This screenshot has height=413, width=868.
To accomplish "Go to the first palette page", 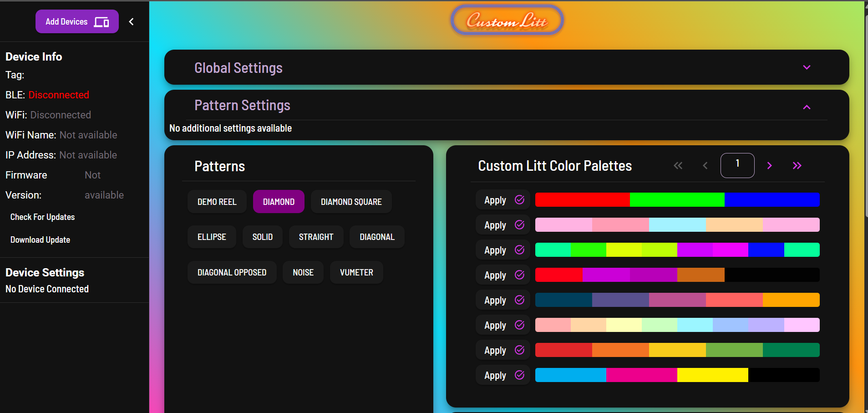I will tap(678, 166).
